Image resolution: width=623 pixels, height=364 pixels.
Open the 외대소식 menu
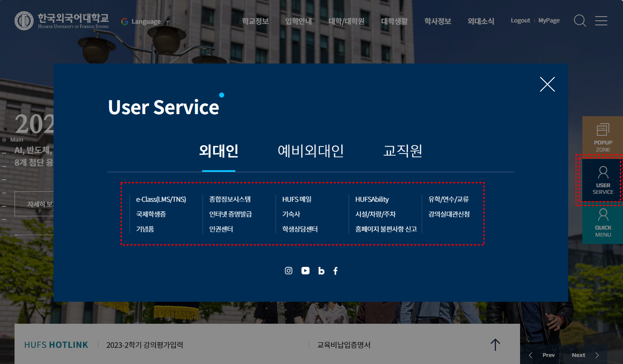481,21
